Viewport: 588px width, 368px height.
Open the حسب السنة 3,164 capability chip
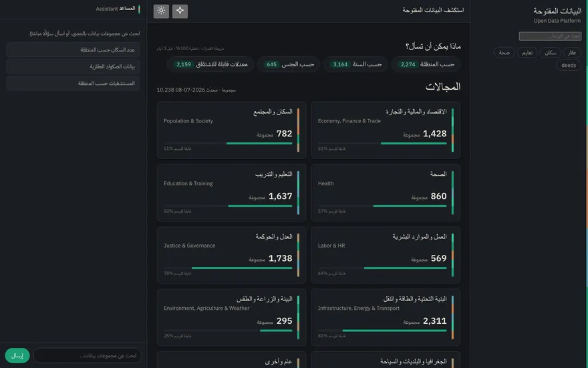355,65
